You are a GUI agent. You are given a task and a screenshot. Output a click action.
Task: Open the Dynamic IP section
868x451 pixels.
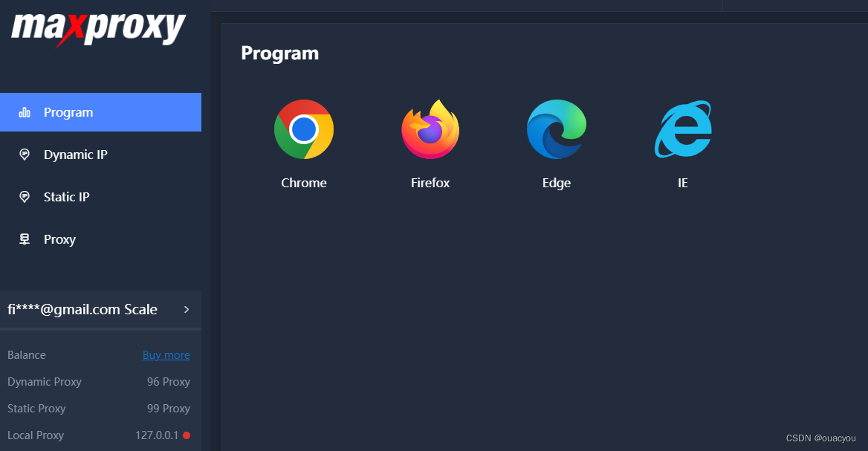click(x=101, y=155)
